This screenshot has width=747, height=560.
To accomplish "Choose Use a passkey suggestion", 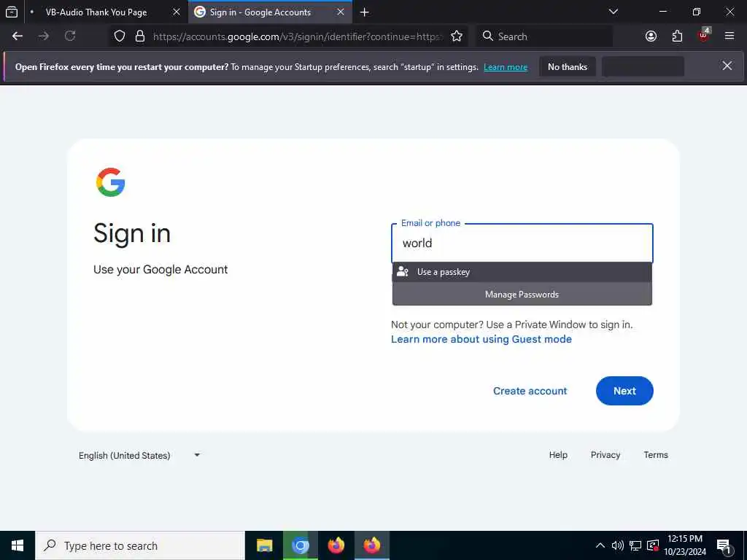I will [x=522, y=272].
